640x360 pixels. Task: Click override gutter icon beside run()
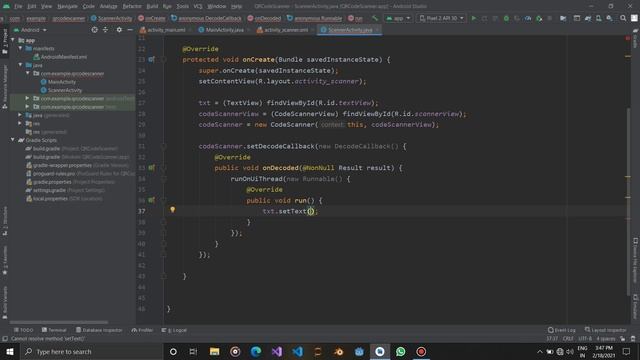pyautogui.click(x=151, y=200)
